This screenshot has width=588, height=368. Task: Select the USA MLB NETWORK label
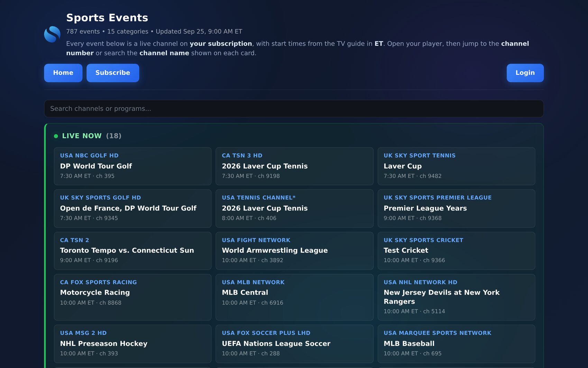pos(253,282)
